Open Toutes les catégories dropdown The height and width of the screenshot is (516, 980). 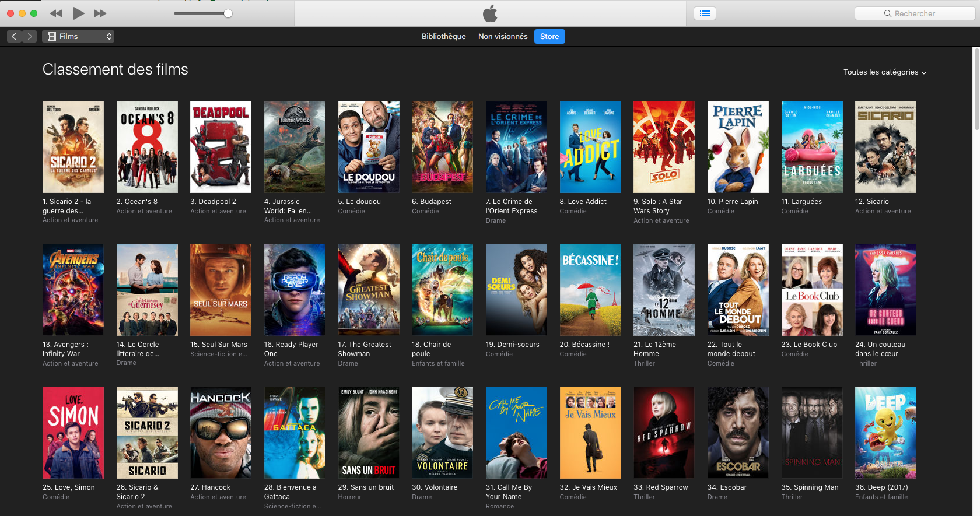(884, 72)
